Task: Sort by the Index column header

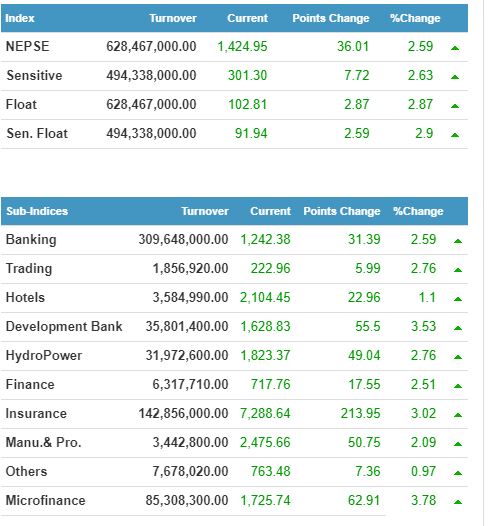Action: point(20,18)
